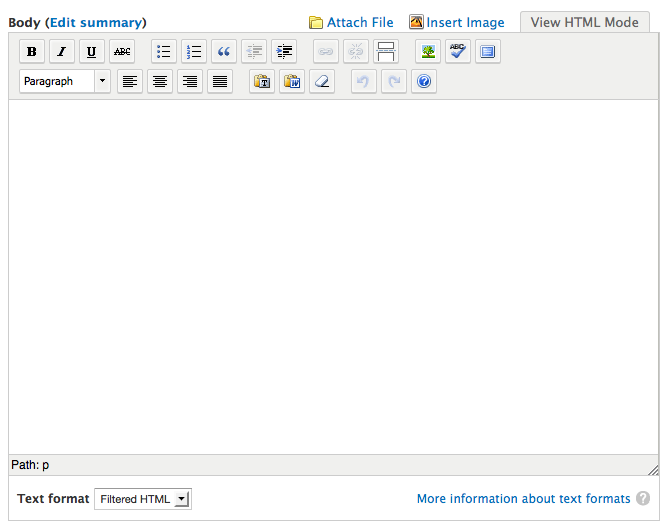This screenshot has height=529, width=668.
Task: Align text left
Action: click(x=130, y=81)
